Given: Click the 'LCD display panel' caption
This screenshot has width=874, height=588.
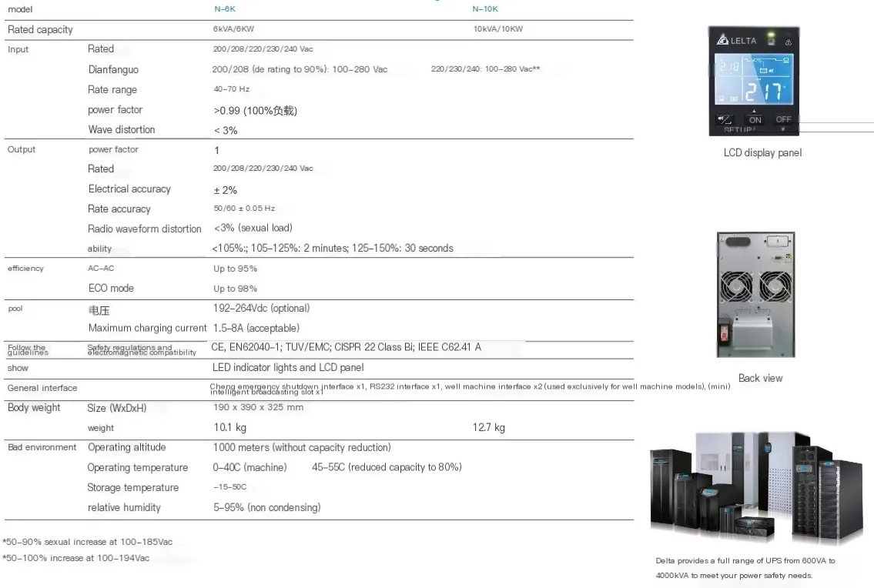Looking at the screenshot, I should pyautogui.click(x=762, y=152).
